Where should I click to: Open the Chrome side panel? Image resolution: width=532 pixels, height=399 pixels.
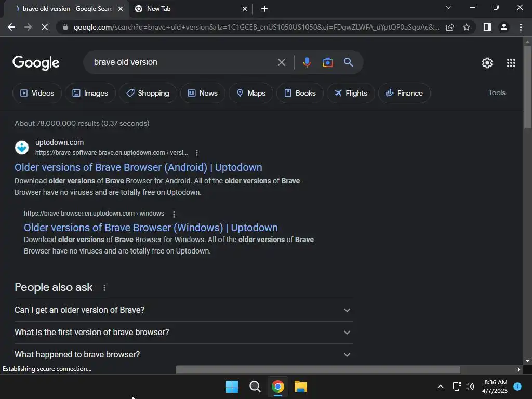click(x=487, y=27)
